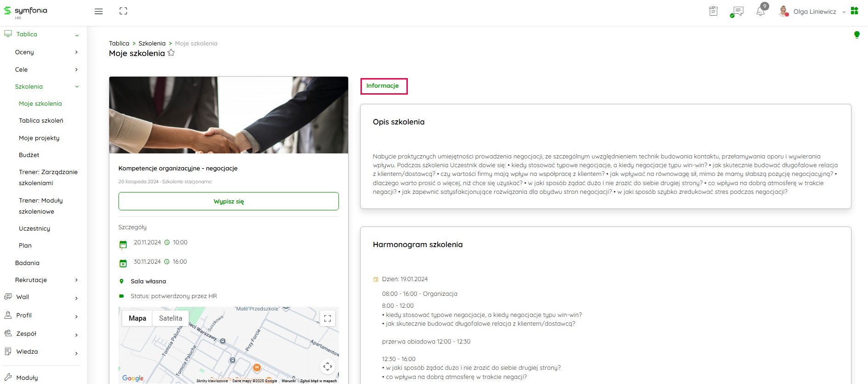Viewport: 868px width, 384px height.
Task: Expand the map to fullscreen
Action: pyautogui.click(x=327, y=318)
